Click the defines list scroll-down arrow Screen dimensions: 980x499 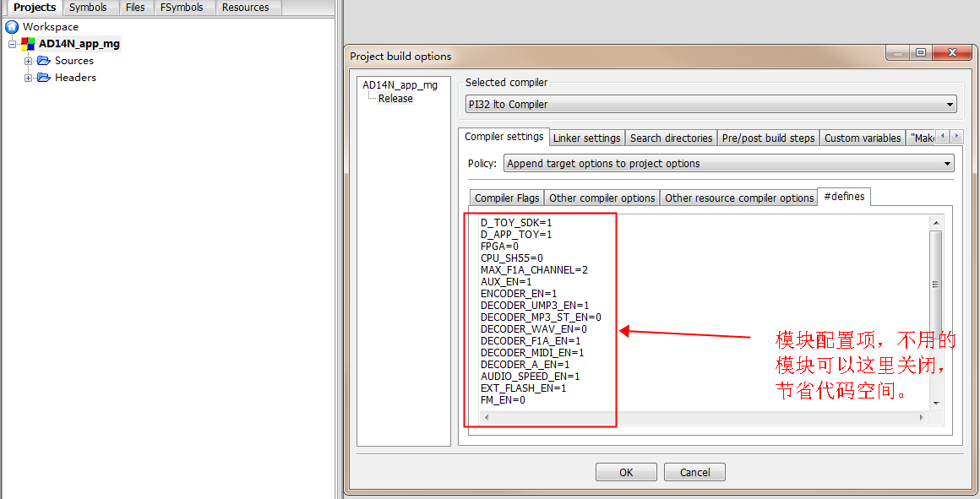pos(935,403)
